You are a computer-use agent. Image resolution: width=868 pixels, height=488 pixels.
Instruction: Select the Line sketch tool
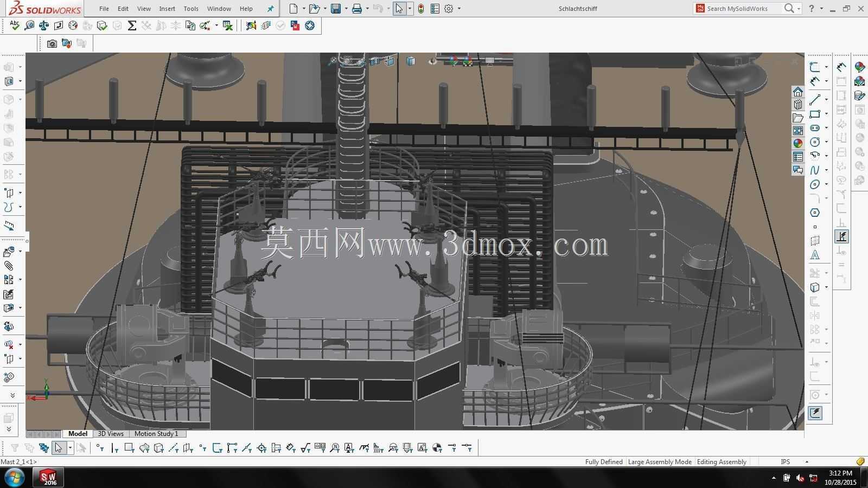(x=815, y=100)
